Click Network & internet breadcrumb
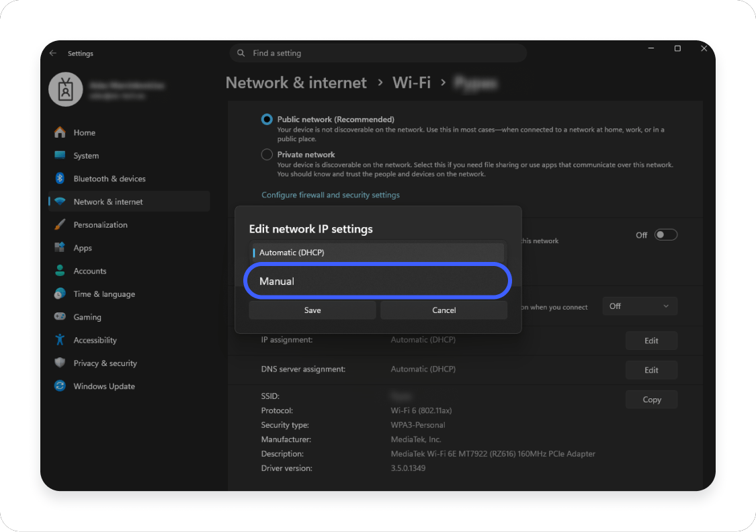This screenshot has height=532, width=756. click(296, 83)
